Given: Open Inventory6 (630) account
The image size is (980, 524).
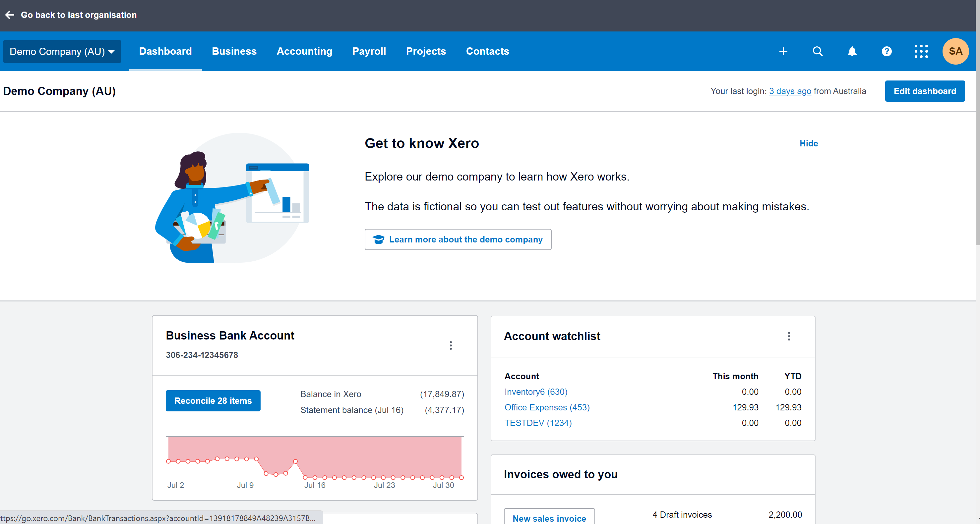Looking at the screenshot, I should point(536,392).
